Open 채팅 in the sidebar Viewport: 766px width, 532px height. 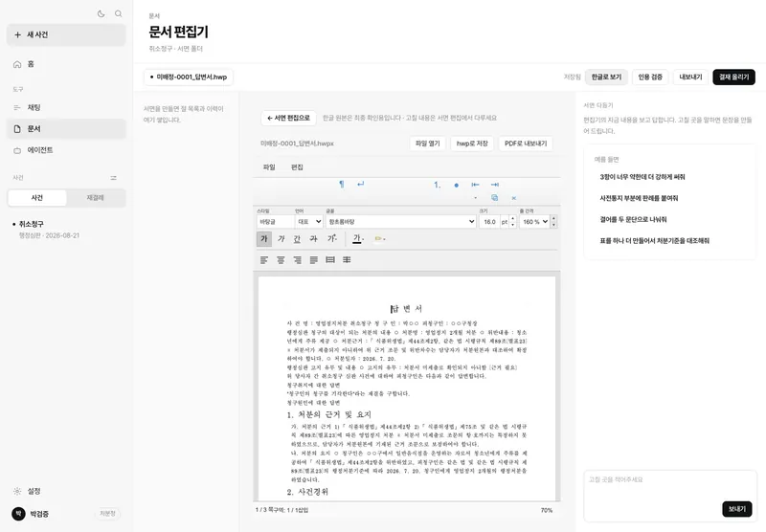(66, 107)
